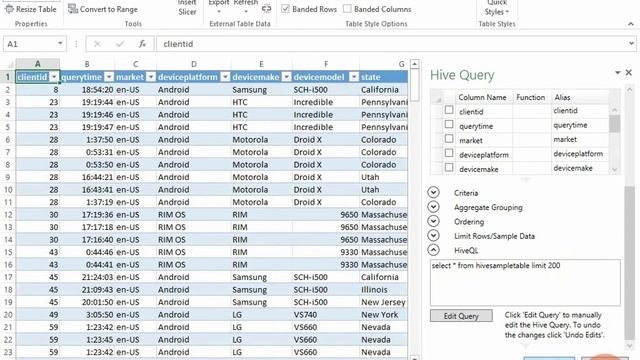640x360 pixels.
Task: Click the cell containing SCH-i500 in row 2
Action: point(326,89)
